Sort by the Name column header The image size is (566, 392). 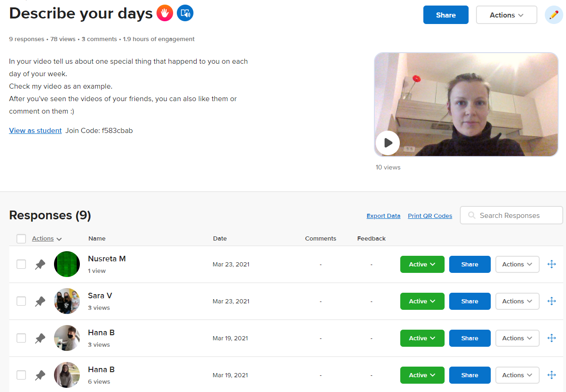[x=97, y=239]
